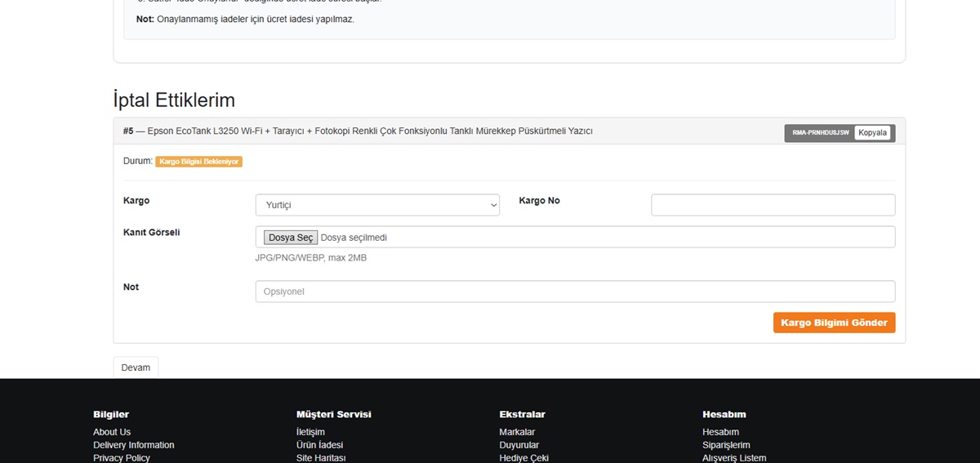Go to Hesabım account link

(x=720, y=432)
